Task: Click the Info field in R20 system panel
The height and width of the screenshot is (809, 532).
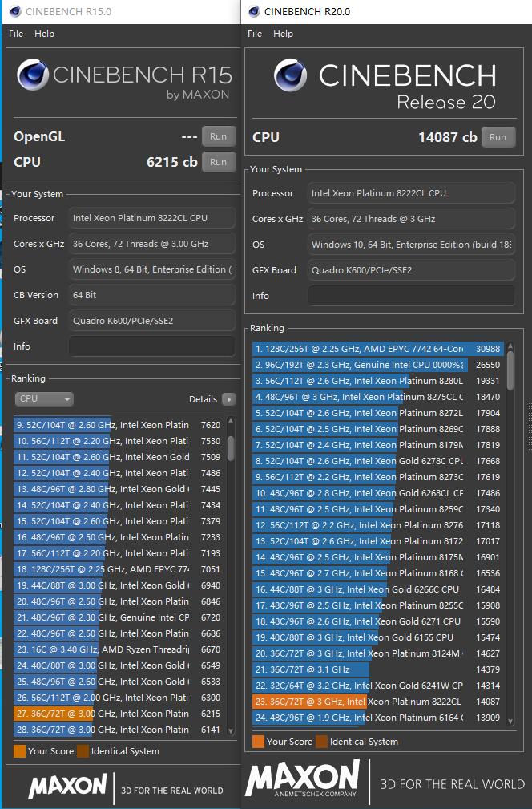Action: [411, 296]
